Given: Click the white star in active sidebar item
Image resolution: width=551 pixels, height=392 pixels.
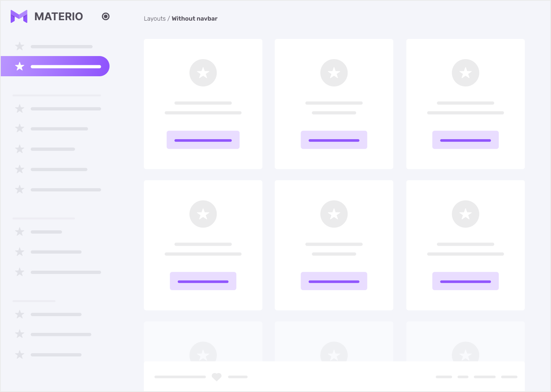Looking at the screenshot, I should click(x=19, y=66).
